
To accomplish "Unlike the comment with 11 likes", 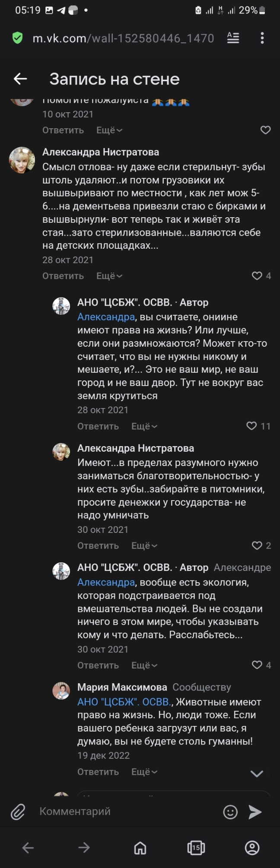I will tap(251, 426).
